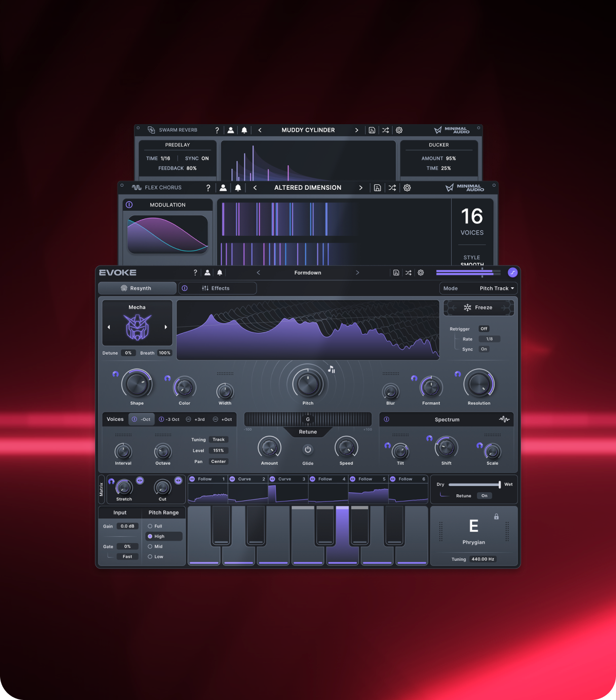Select previous Evoke sound with left triangle
This screenshot has height=700, width=616.
click(x=109, y=327)
